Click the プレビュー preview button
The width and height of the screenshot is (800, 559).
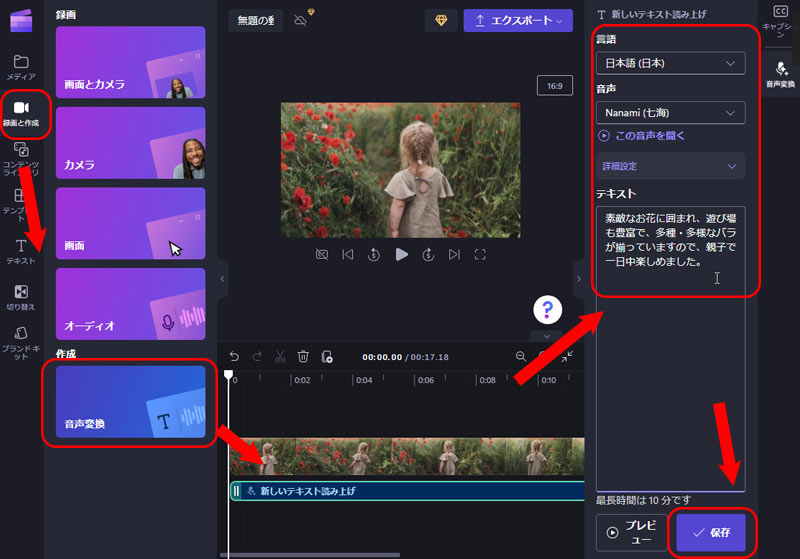click(x=631, y=532)
